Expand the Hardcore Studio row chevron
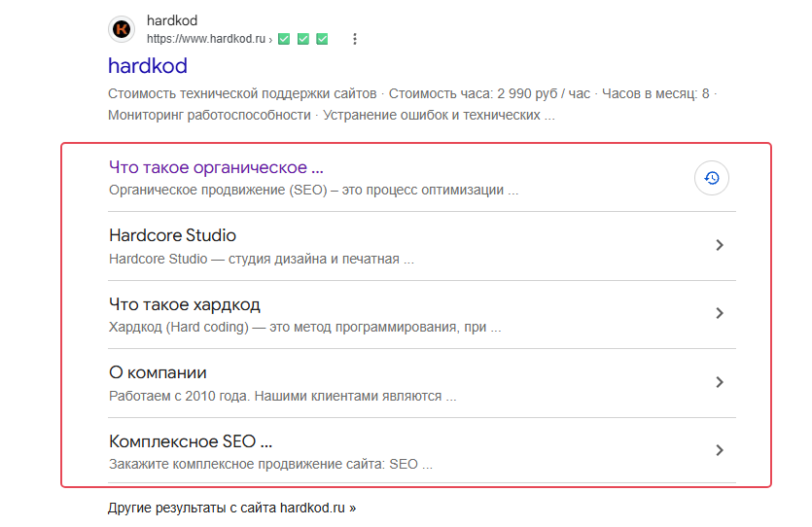 click(x=720, y=245)
